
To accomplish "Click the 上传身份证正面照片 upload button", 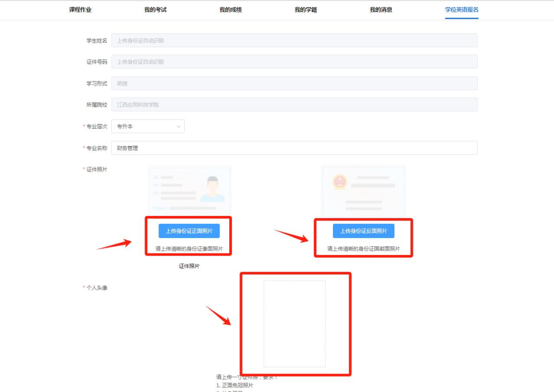I will pos(190,231).
